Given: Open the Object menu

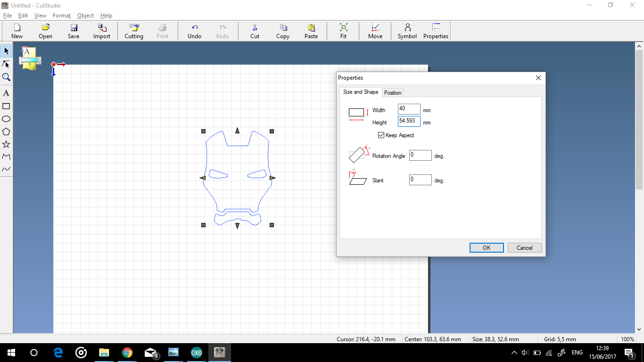Looking at the screenshot, I should [85, 16].
